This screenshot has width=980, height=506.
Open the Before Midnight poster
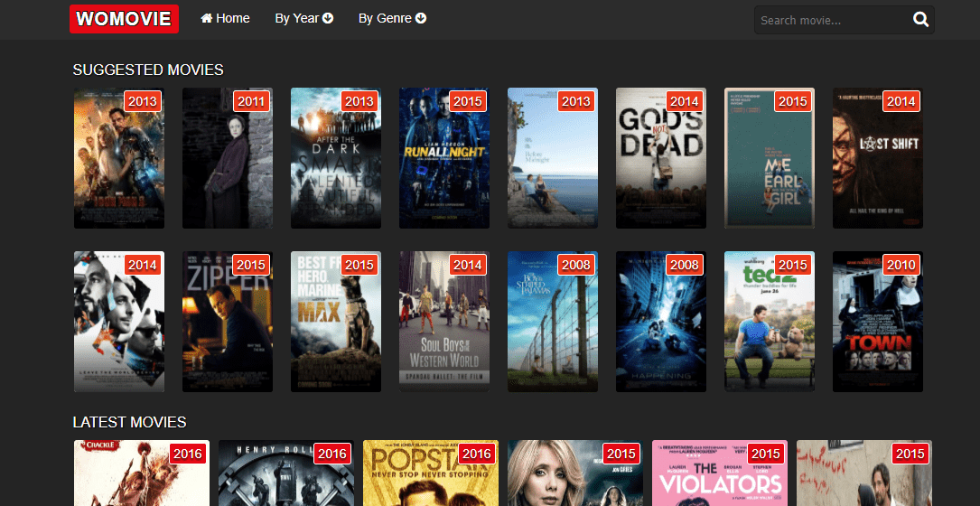click(553, 158)
